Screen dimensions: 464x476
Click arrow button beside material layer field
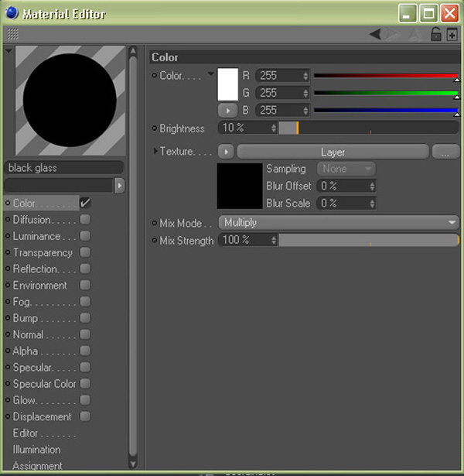click(x=120, y=185)
